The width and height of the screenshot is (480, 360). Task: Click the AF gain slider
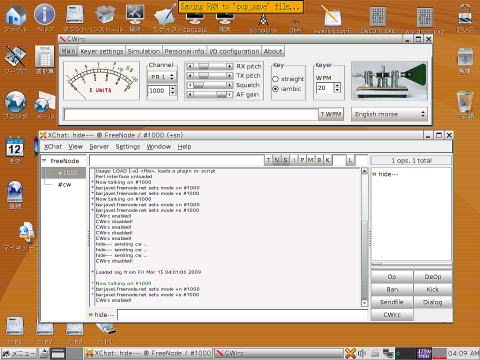pyautogui.click(x=210, y=95)
